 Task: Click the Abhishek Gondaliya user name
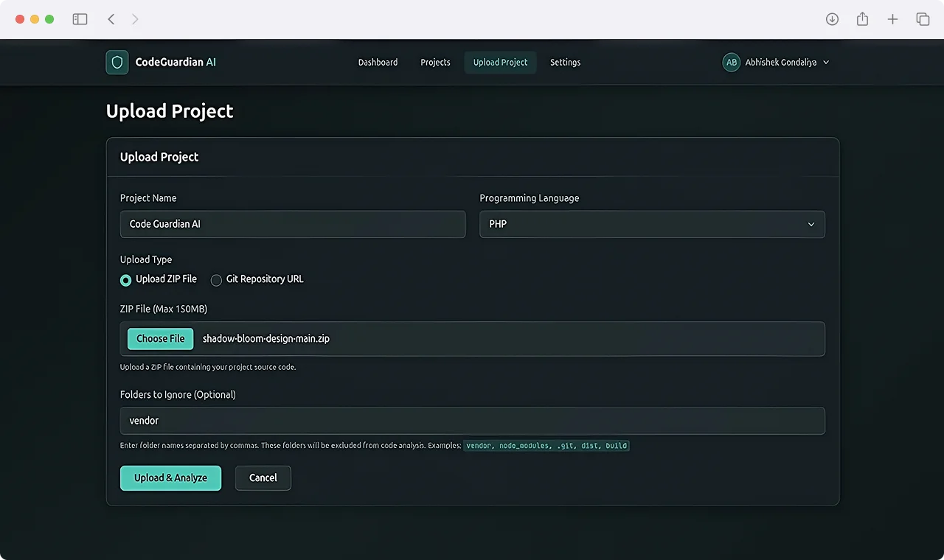tap(780, 63)
